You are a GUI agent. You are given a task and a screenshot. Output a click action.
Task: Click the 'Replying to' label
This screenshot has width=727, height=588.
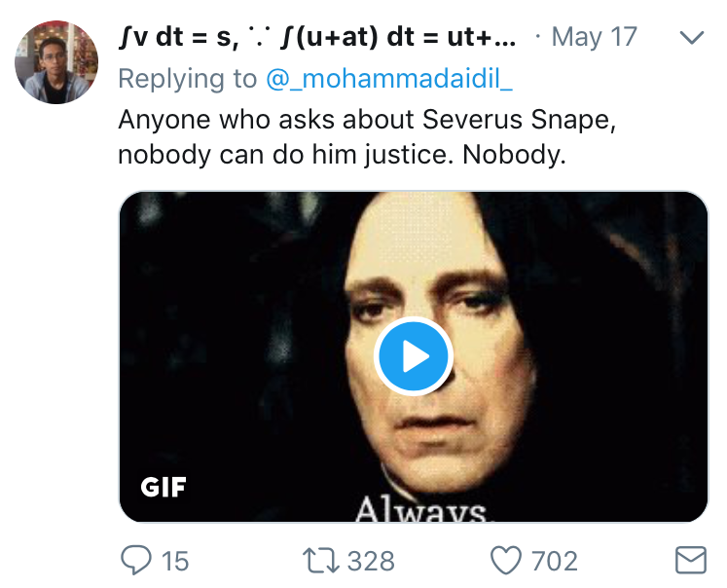pos(185,79)
